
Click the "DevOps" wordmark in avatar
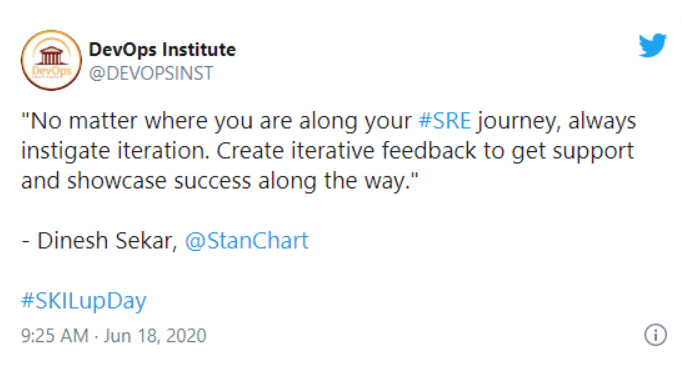click(x=51, y=70)
